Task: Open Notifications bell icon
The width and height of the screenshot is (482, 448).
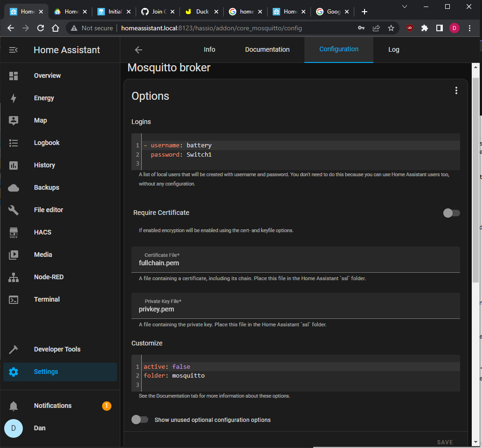Action: pyautogui.click(x=14, y=406)
